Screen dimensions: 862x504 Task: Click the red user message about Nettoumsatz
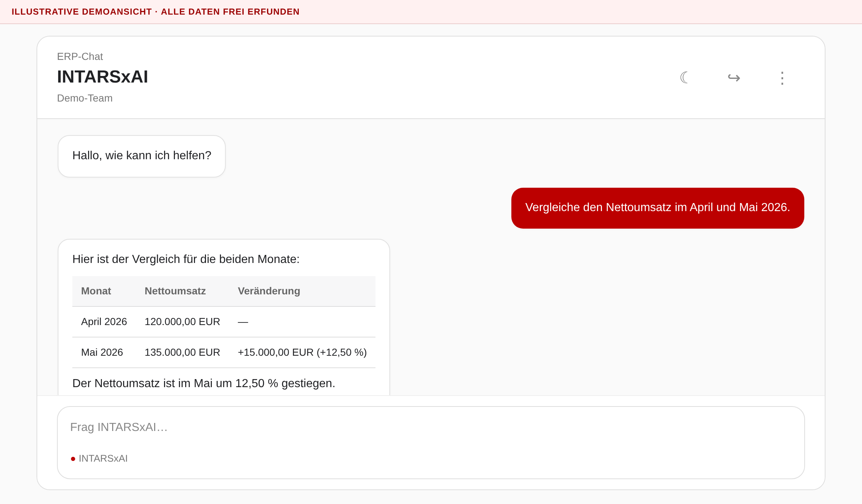tap(657, 208)
